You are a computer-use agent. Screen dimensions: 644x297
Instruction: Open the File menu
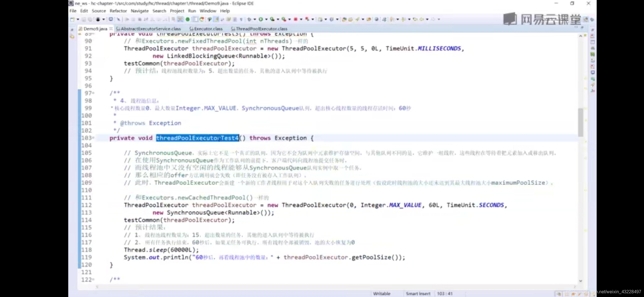[x=73, y=11]
